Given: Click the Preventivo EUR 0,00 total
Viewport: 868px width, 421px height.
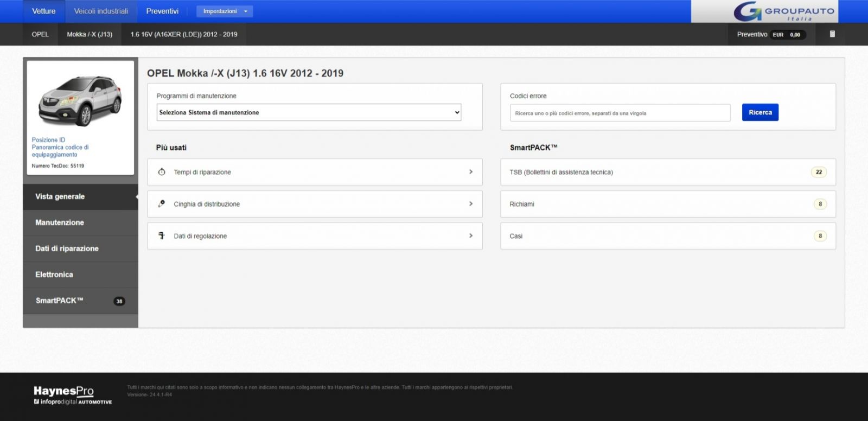Looking at the screenshot, I should click(x=771, y=34).
